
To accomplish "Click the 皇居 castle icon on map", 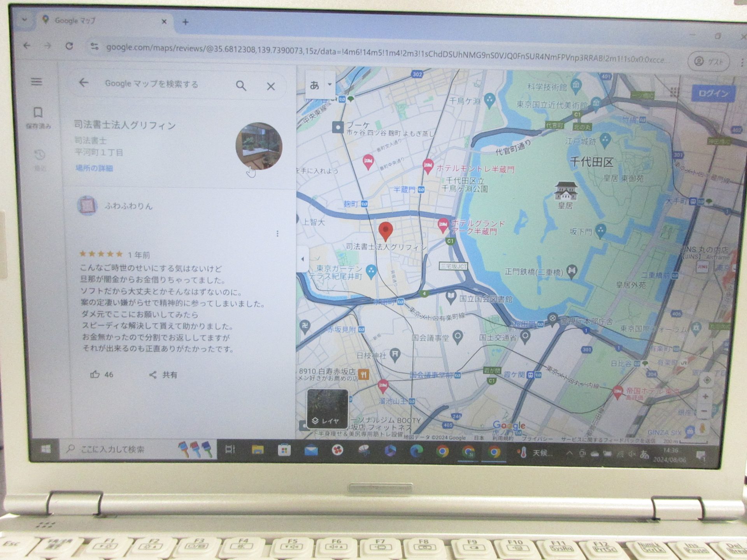I will point(566,191).
